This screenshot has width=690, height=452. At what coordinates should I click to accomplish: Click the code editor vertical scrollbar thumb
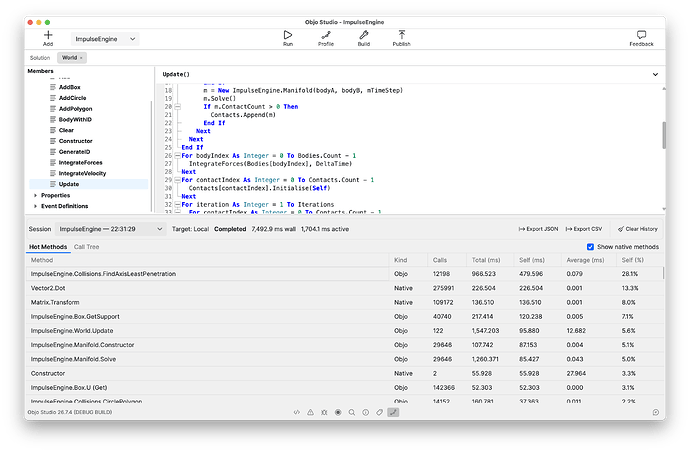(664, 136)
